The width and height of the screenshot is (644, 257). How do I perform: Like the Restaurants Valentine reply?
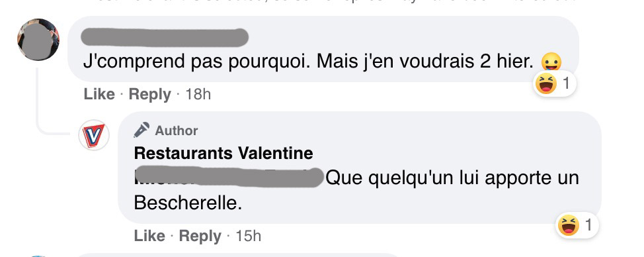149,236
